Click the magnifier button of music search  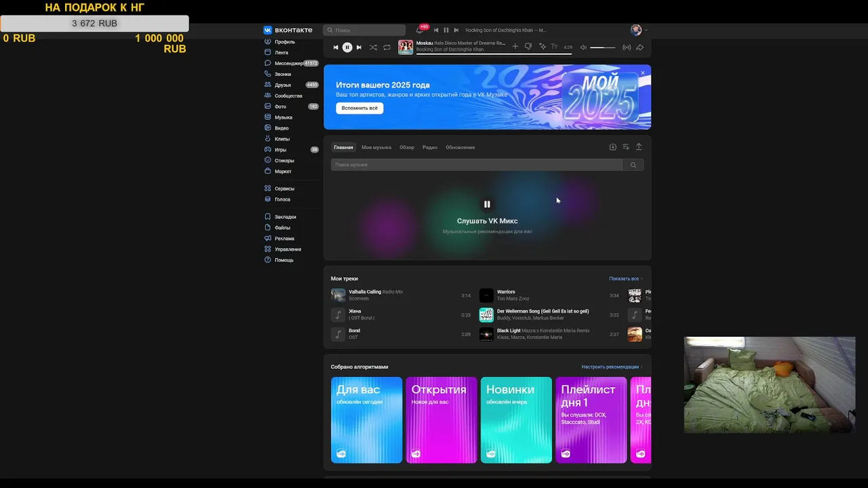pos(633,165)
